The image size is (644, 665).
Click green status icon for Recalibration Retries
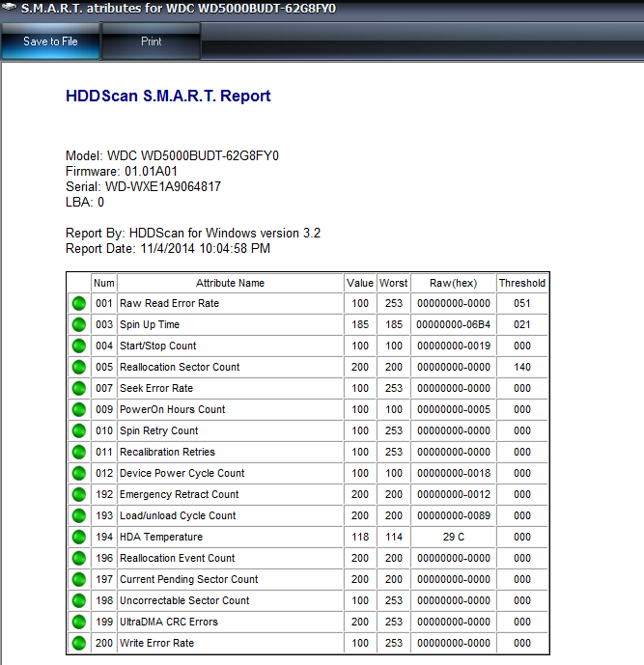click(x=79, y=452)
